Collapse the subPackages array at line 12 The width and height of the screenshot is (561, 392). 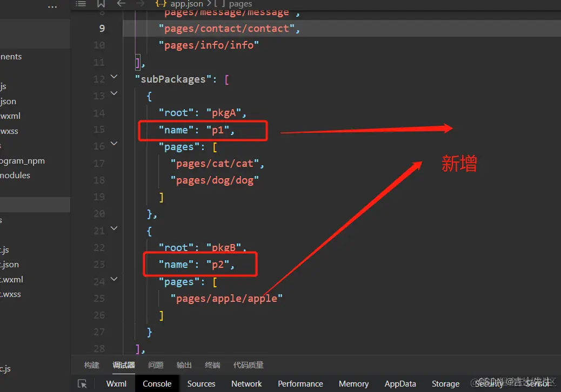[x=114, y=77]
